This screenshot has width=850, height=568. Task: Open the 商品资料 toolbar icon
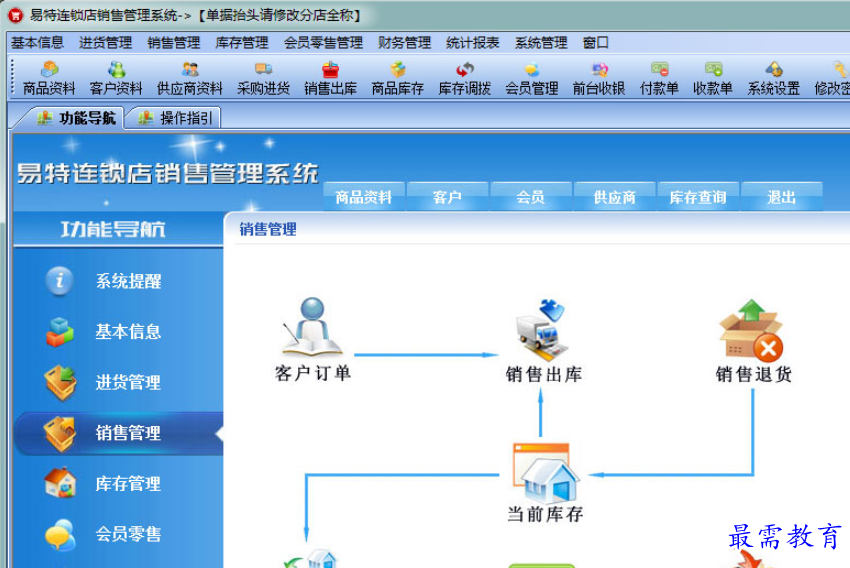[x=49, y=78]
